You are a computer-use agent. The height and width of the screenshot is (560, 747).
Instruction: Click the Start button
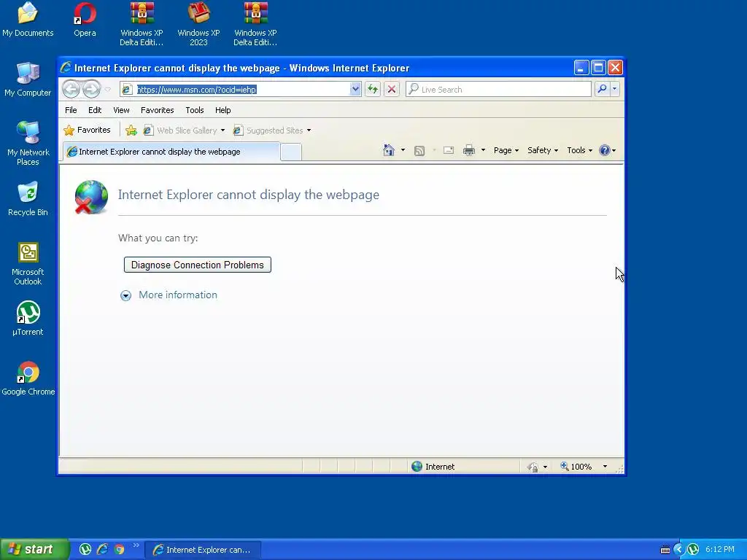coord(34,550)
